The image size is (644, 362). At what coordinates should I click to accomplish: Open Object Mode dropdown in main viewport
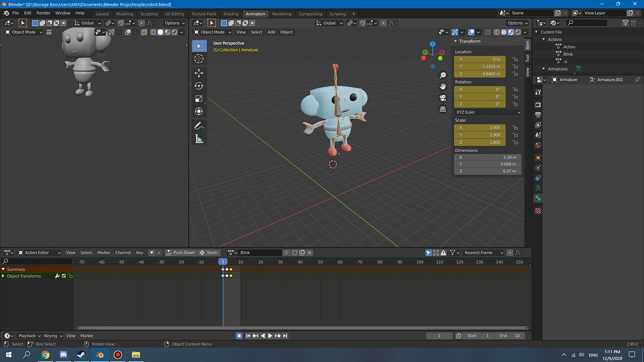213,32
